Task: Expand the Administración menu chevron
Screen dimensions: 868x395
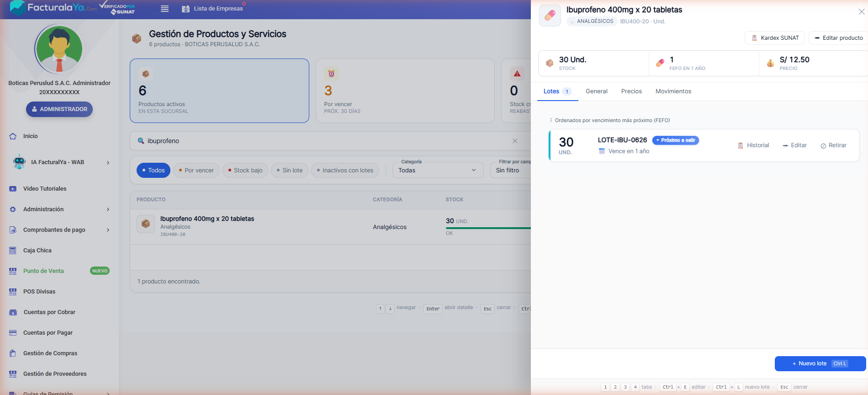Action: 108,209
